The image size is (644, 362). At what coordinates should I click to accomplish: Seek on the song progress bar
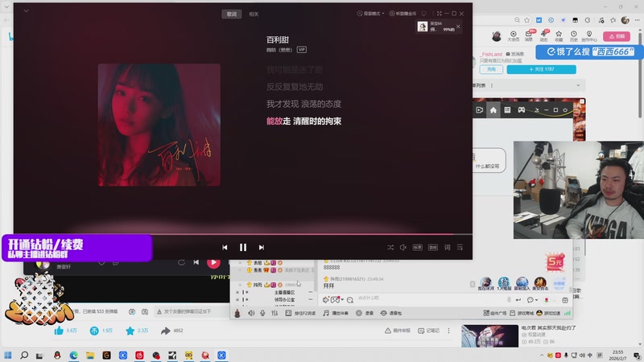[x=243, y=234]
